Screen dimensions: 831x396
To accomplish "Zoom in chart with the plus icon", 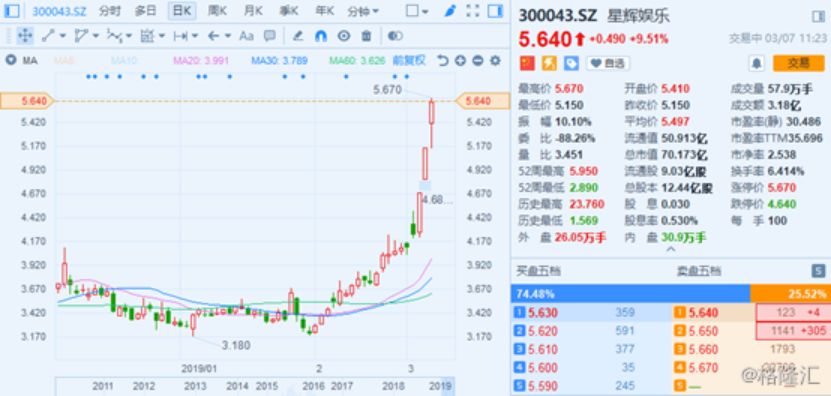I will tap(460, 60).
